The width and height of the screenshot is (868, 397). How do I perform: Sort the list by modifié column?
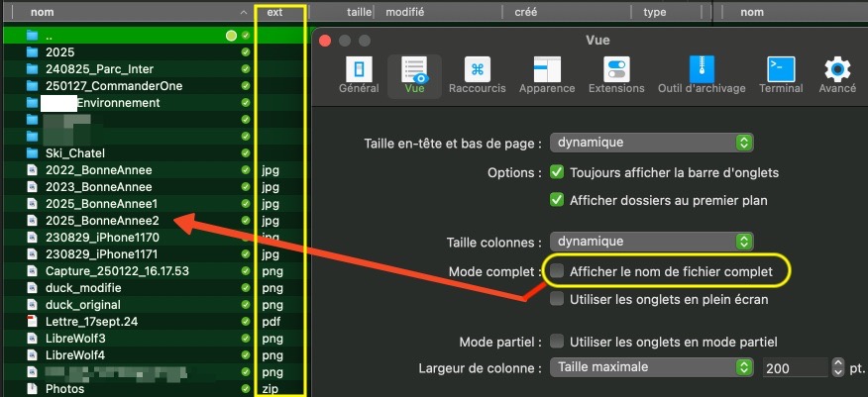[405, 13]
